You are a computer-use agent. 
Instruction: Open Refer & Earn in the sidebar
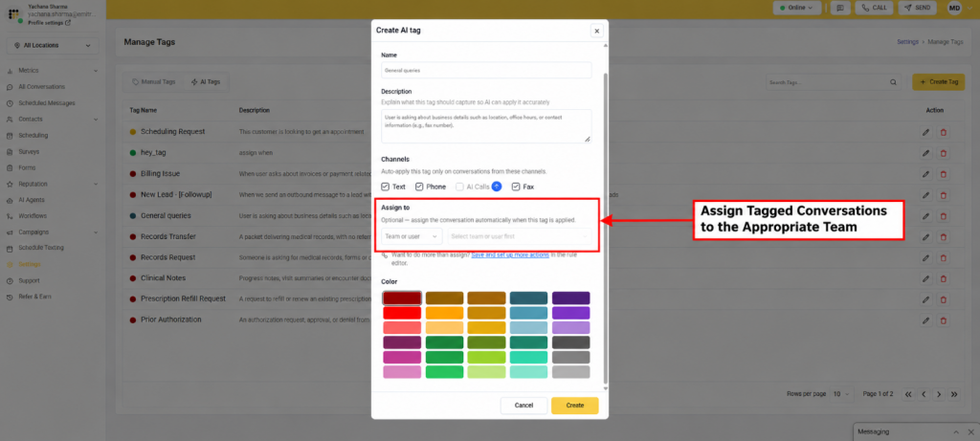click(x=35, y=297)
